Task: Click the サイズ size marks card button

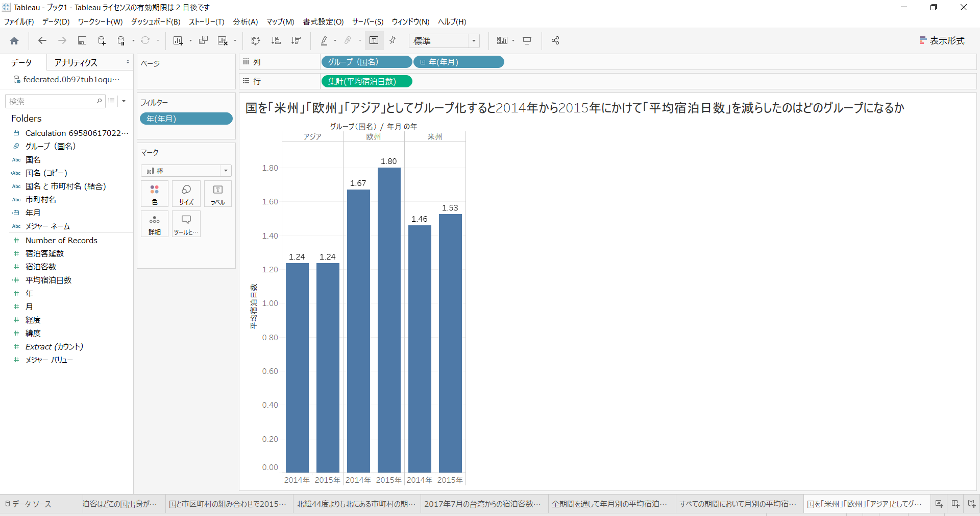Action: (186, 194)
